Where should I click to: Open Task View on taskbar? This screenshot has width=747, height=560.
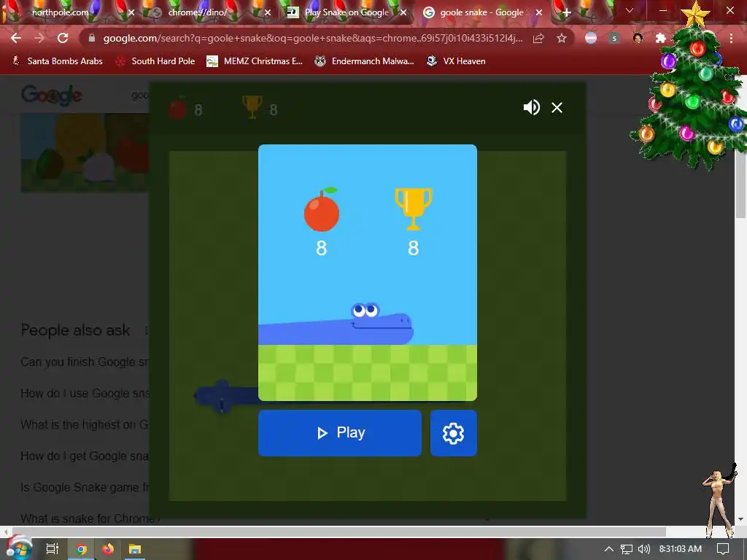[52, 549]
